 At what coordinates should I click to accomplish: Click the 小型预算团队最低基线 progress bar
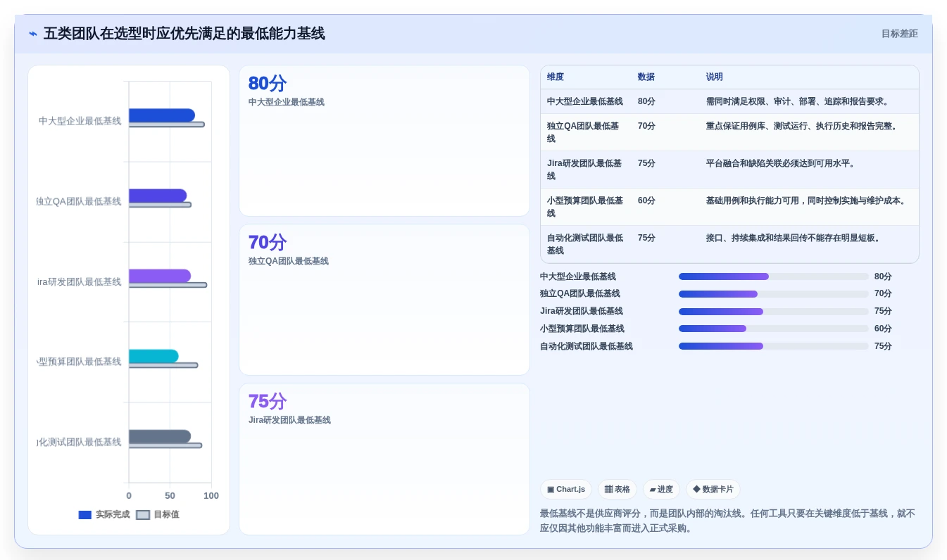tap(773, 329)
